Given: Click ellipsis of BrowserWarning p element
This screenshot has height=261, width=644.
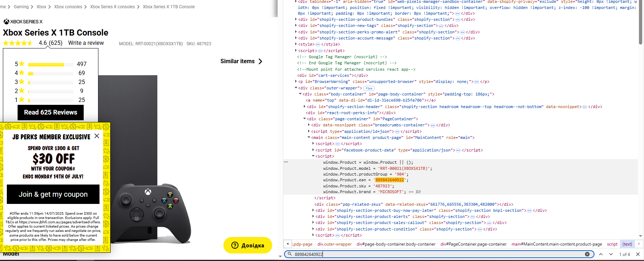Looking at the screenshot, I should pos(476,82).
